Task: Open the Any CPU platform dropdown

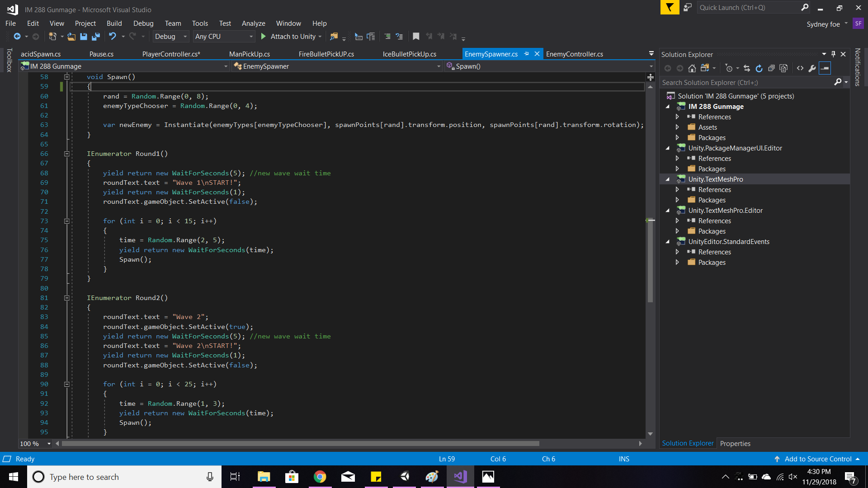Action: point(224,37)
